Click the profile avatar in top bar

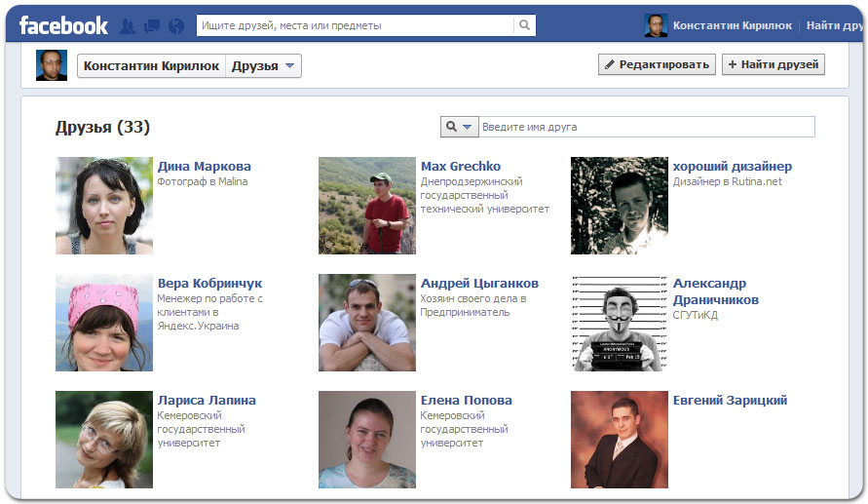click(656, 25)
